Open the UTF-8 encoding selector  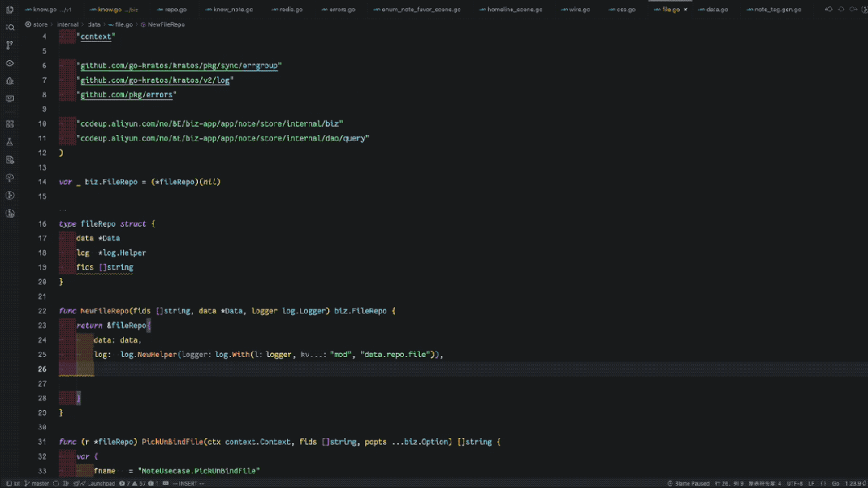[x=794, y=483]
